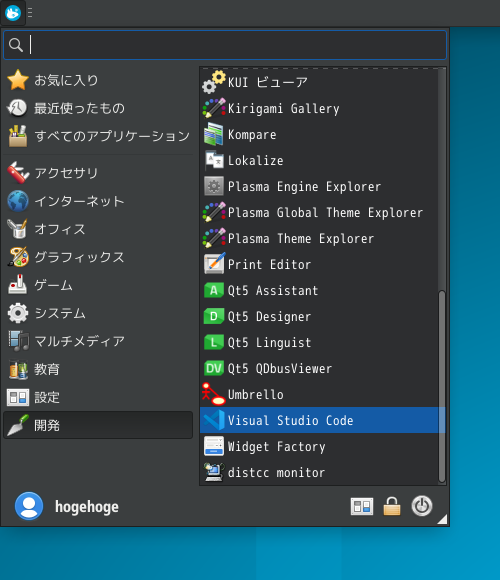Click the magnifier search icon
The height and width of the screenshot is (580, 500).
[16, 45]
